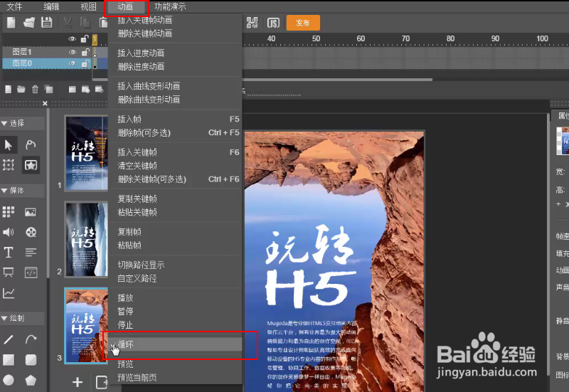Toggle all layers visibility header eye
The height and width of the screenshot is (392, 569).
pyautogui.click(x=73, y=39)
